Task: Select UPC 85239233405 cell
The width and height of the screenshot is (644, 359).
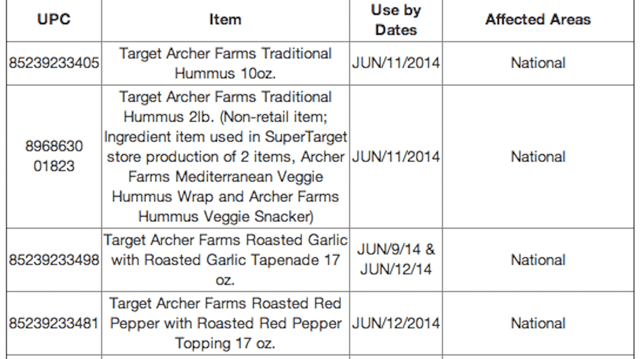Action: click(x=54, y=63)
